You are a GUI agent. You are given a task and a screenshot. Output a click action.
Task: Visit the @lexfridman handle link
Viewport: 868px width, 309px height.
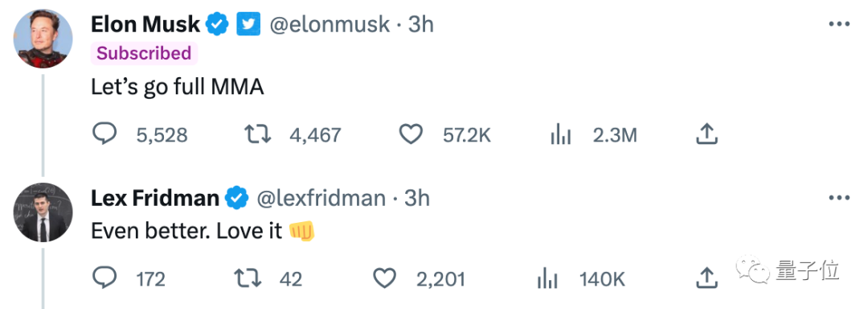point(320,198)
